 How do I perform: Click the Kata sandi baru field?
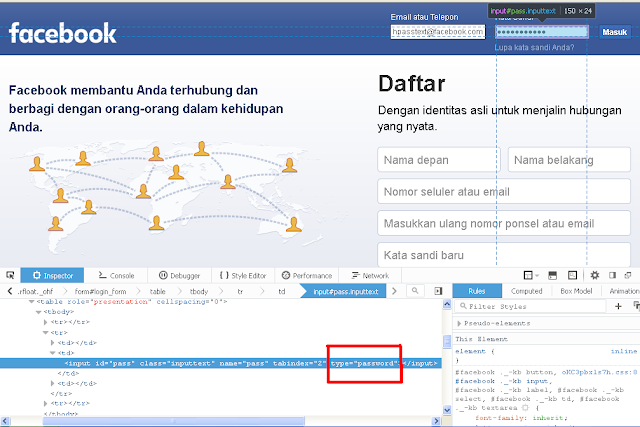(504, 255)
